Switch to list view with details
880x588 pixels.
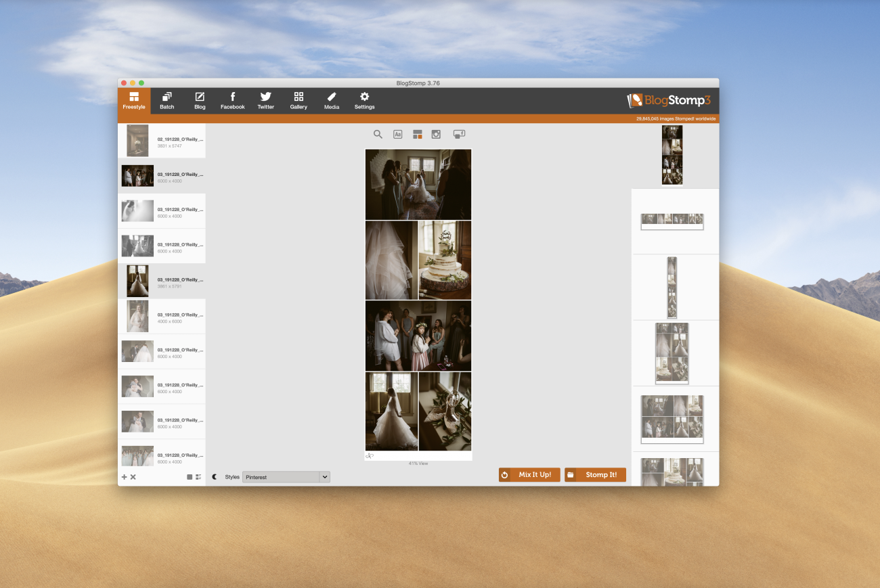click(198, 477)
